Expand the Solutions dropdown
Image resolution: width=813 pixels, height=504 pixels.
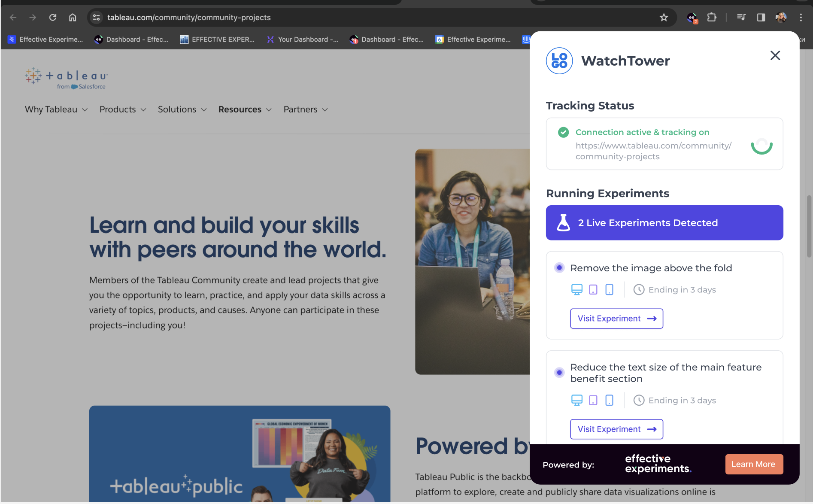pos(182,109)
